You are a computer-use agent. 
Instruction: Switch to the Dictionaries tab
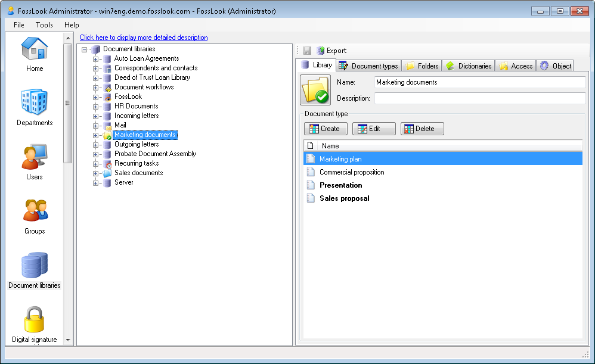tap(469, 66)
